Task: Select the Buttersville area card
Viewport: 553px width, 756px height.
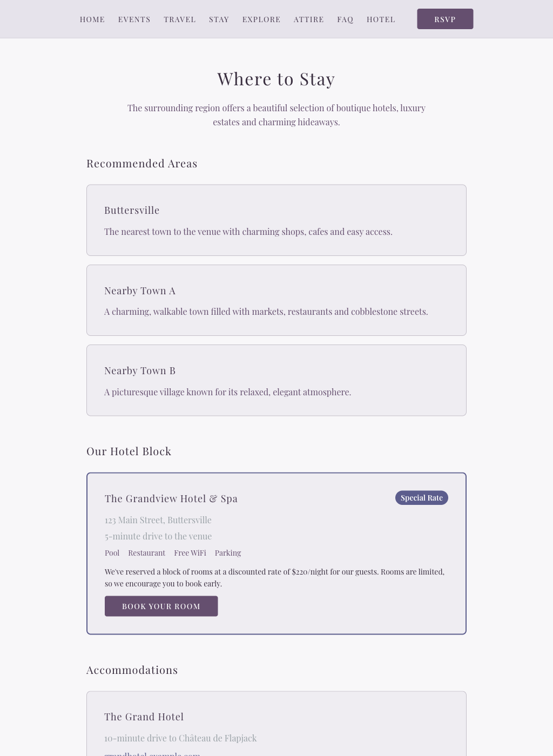Action: tap(276, 220)
